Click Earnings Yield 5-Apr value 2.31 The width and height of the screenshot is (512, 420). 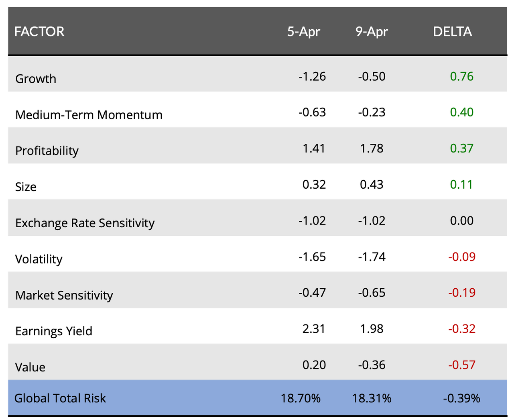[x=314, y=329]
